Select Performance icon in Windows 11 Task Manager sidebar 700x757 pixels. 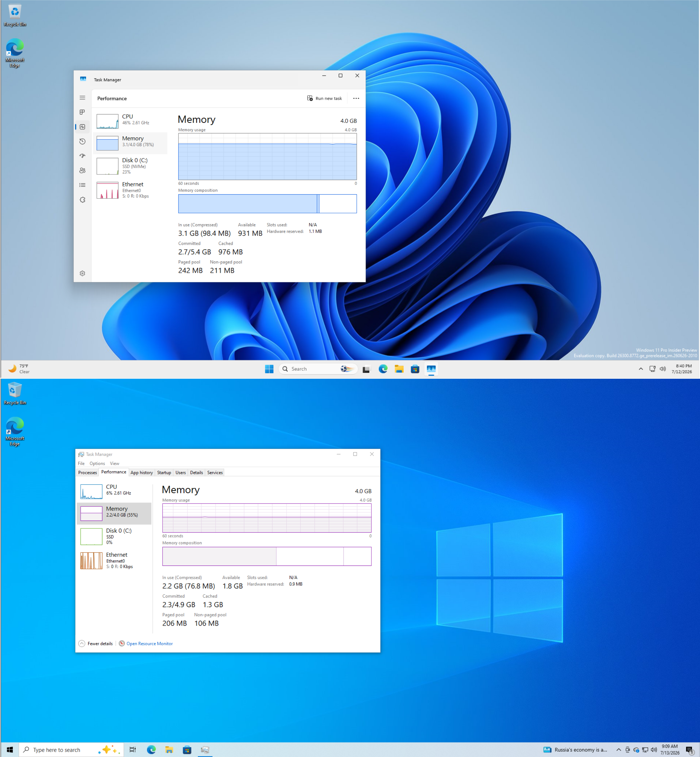(82, 127)
